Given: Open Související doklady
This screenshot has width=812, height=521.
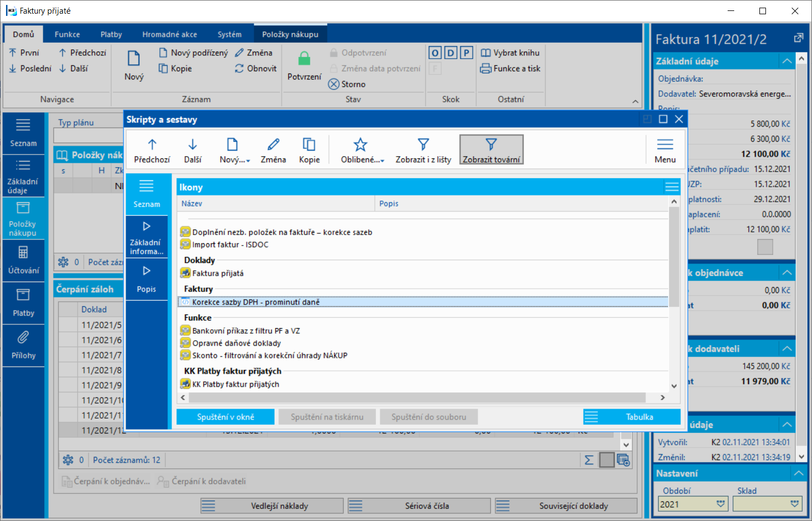Looking at the screenshot, I should [566, 506].
